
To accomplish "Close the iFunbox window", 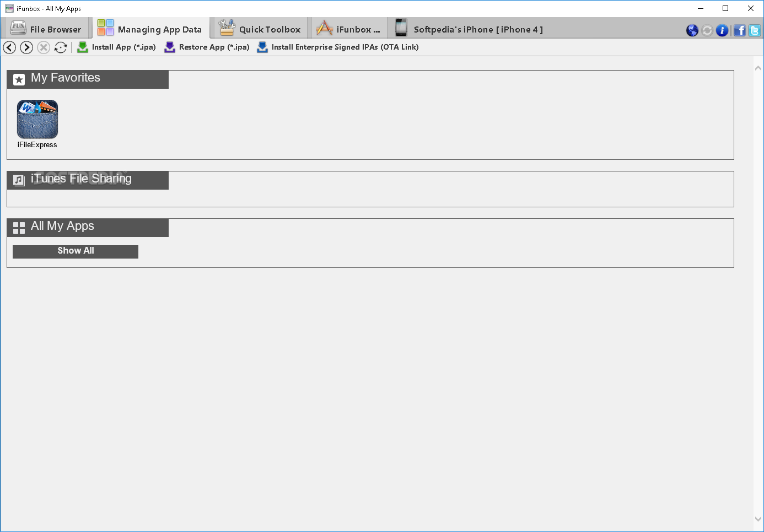I will (x=751, y=8).
